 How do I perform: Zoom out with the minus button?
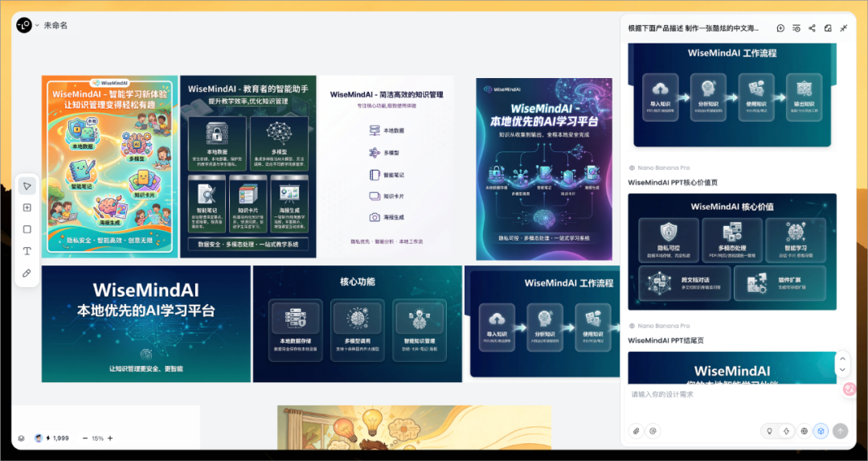85,438
